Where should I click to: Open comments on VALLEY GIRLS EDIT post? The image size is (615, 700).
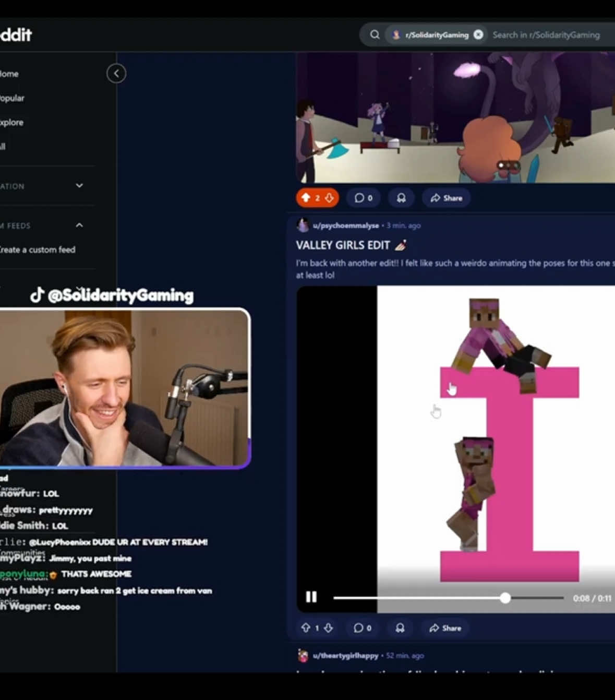point(363,628)
